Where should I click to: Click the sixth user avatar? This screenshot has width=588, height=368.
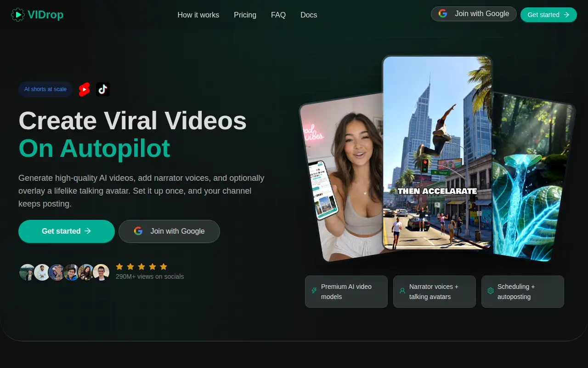pyautogui.click(x=101, y=272)
